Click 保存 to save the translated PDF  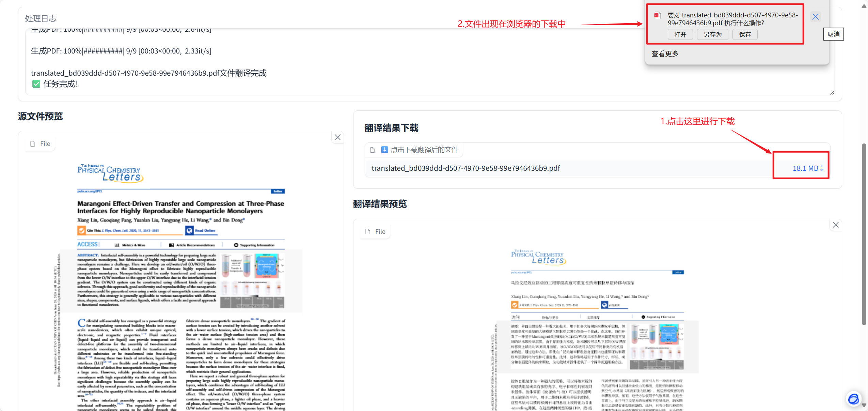(745, 34)
